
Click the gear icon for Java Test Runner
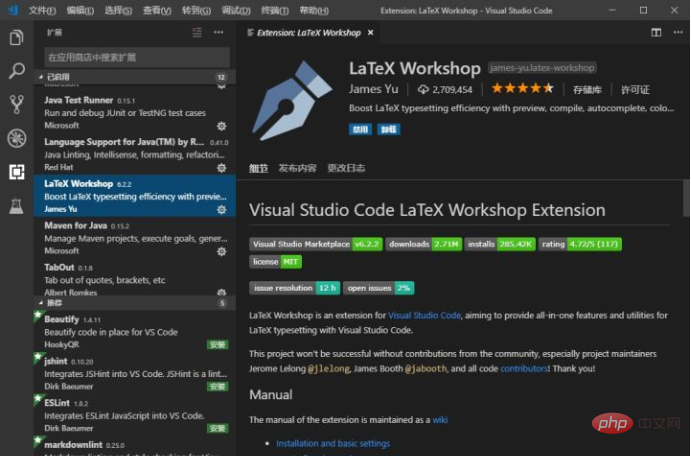pyautogui.click(x=221, y=126)
